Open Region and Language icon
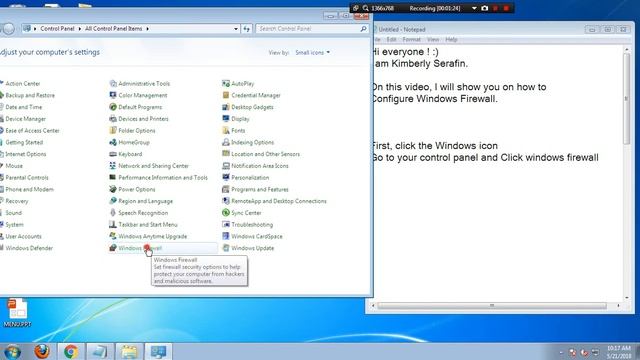Image resolution: width=640 pixels, height=360 pixels. point(113,201)
